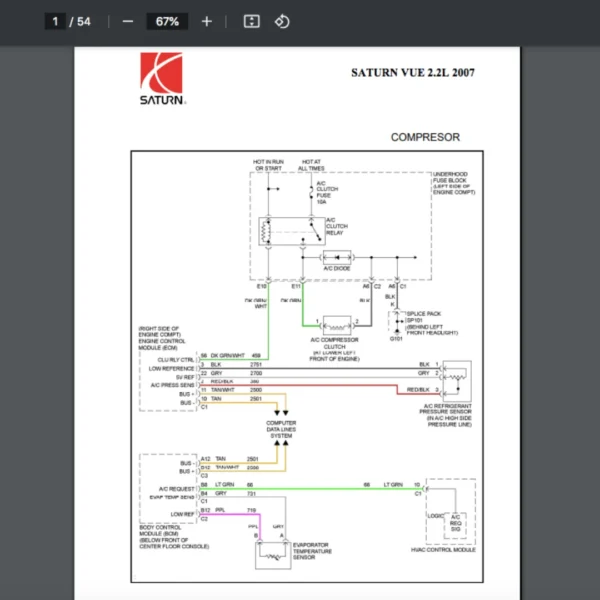Click the 'HOT IN RUN OR START' label
The height and width of the screenshot is (600, 600).
268,165
